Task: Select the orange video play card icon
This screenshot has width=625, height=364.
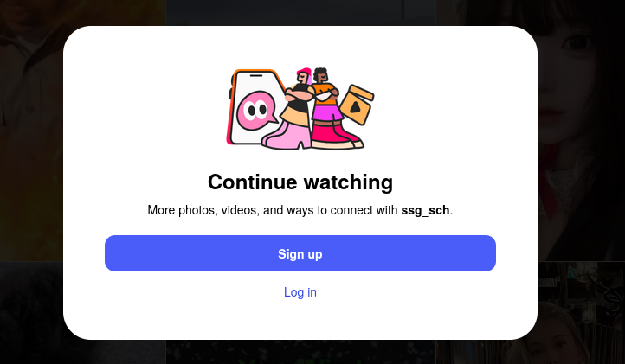Action: [357, 105]
